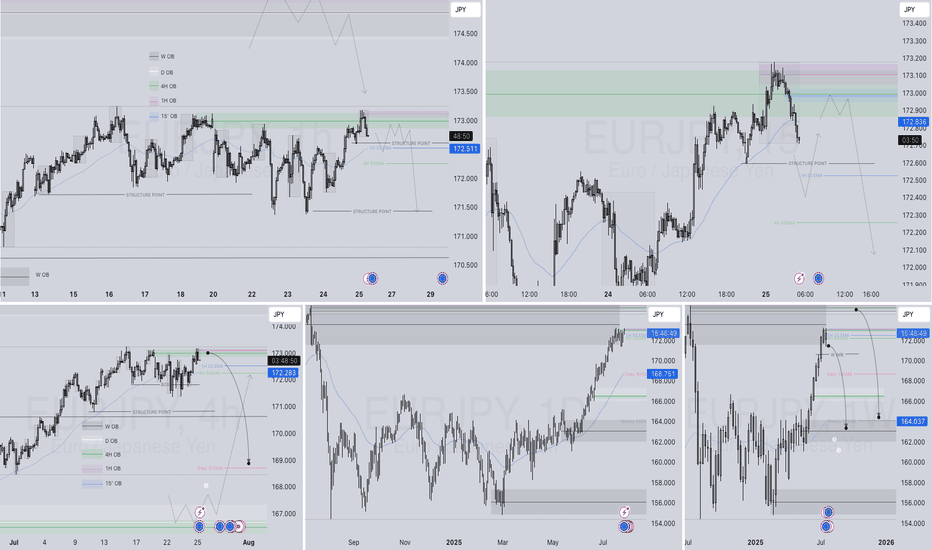
Task: Select the 4H OB legend entry on 1h chart
Action: tap(162, 86)
